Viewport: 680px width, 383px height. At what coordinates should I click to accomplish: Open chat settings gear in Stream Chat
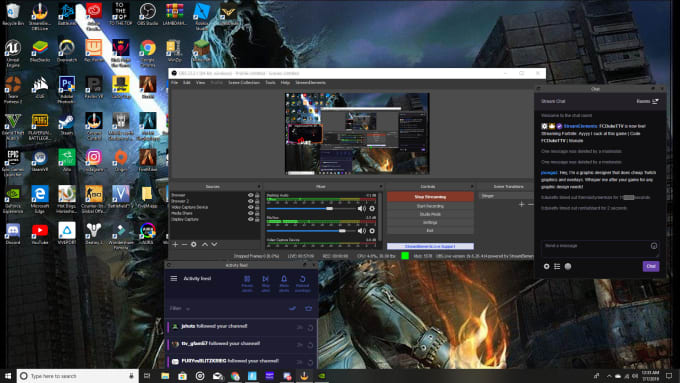(x=546, y=266)
